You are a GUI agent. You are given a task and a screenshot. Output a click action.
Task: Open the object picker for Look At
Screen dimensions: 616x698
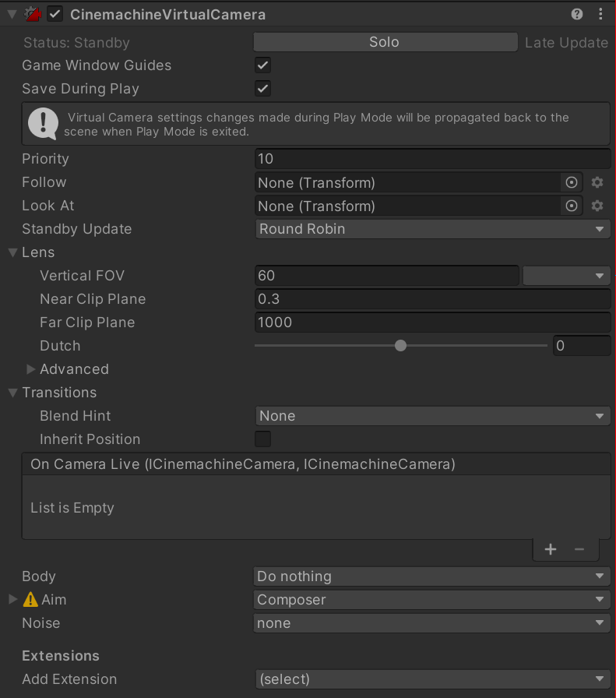pyautogui.click(x=572, y=206)
